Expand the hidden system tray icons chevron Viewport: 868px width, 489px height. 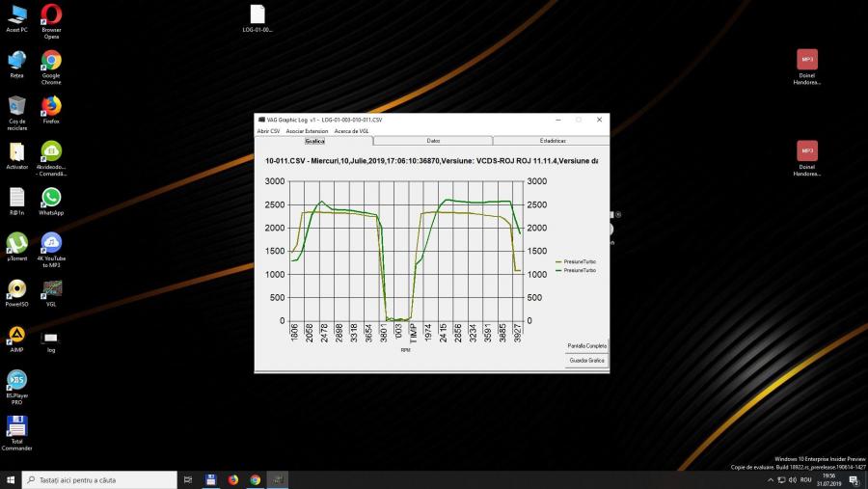click(770, 479)
